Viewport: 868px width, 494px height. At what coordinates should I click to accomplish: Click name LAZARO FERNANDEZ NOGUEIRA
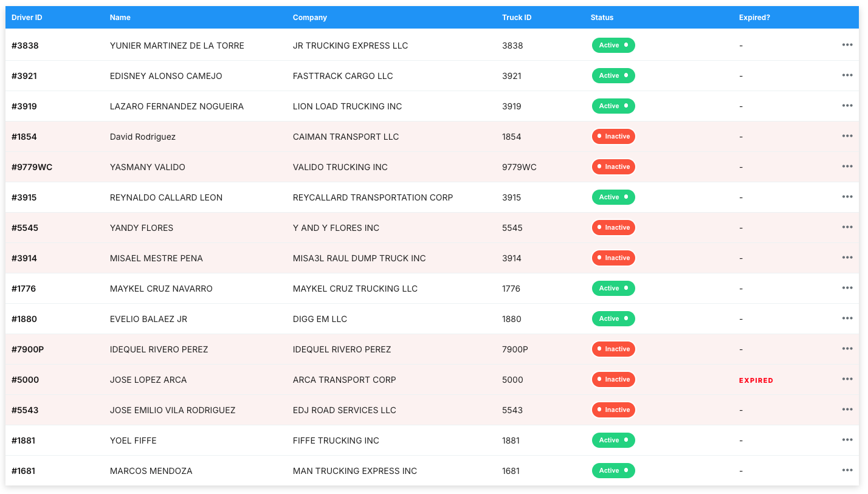coord(177,106)
